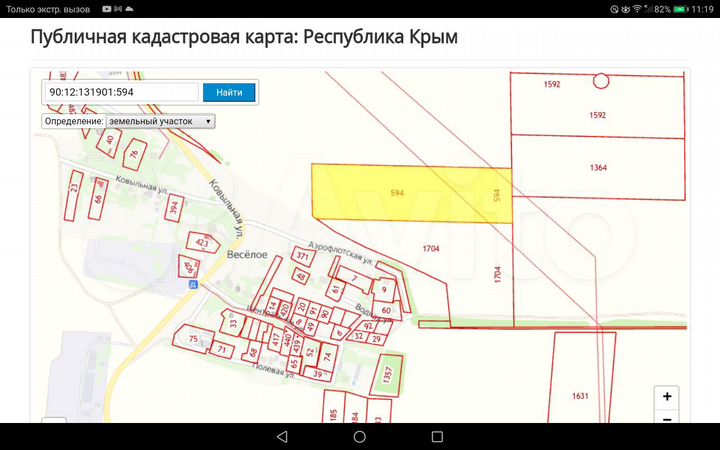Click the Найти search button
Viewport: 720px width, 450px height.
coord(229,92)
